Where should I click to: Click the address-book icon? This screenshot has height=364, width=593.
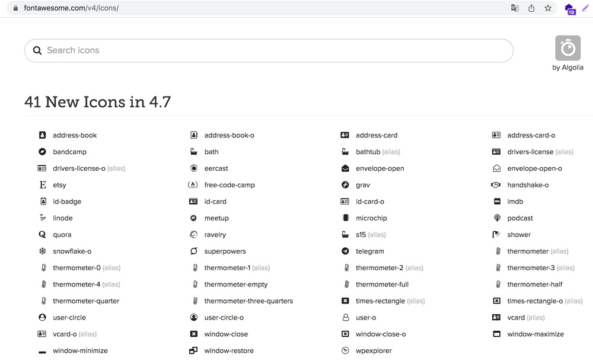pyautogui.click(x=42, y=135)
